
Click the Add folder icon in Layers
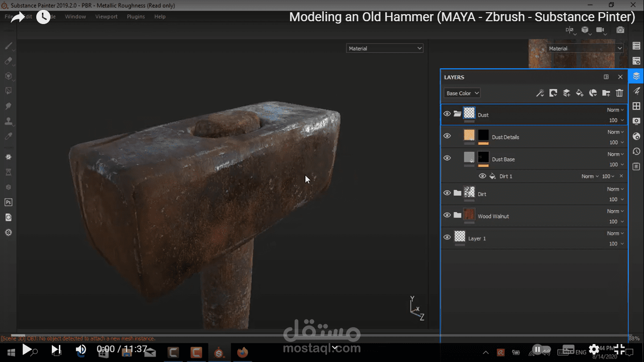point(606,93)
